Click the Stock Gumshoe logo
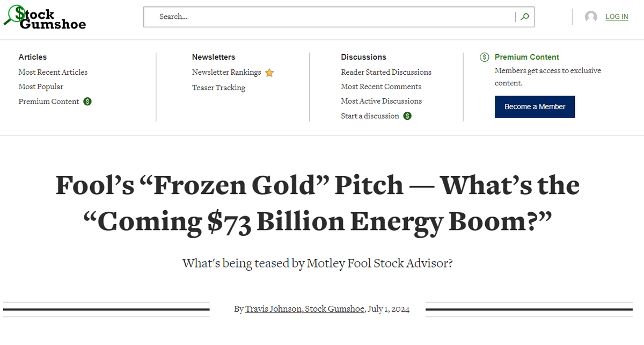The image size is (644, 345). point(45,17)
